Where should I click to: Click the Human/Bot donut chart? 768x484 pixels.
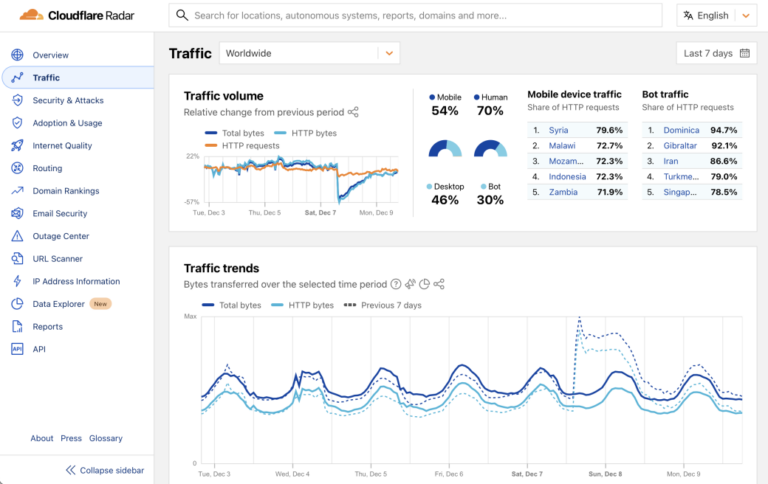point(490,148)
